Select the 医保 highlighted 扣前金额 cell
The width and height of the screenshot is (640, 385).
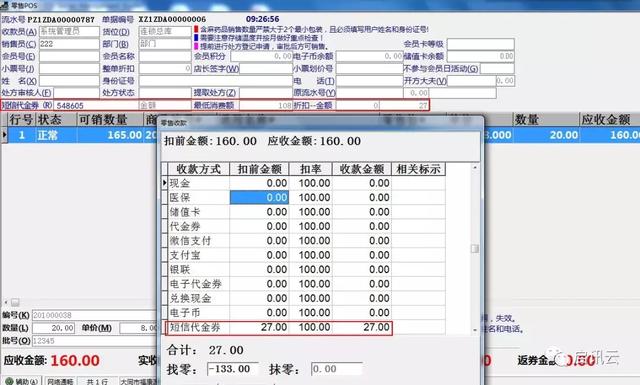tap(260, 198)
